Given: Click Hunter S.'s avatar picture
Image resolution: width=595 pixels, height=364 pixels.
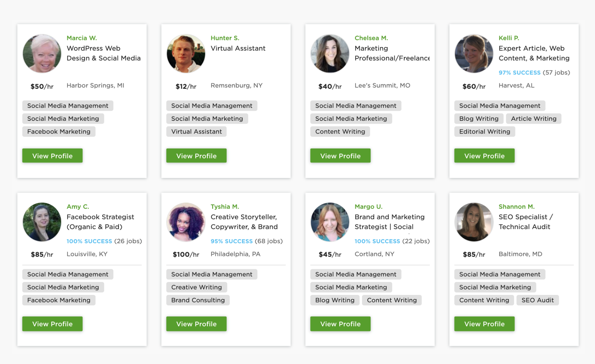Looking at the screenshot, I should coord(186,53).
